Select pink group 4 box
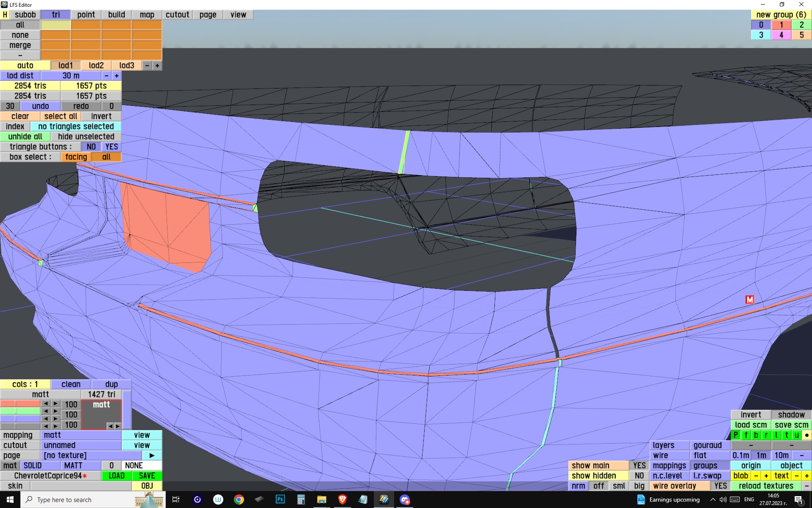The width and height of the screenshot is (812, 508). (781, 35)
